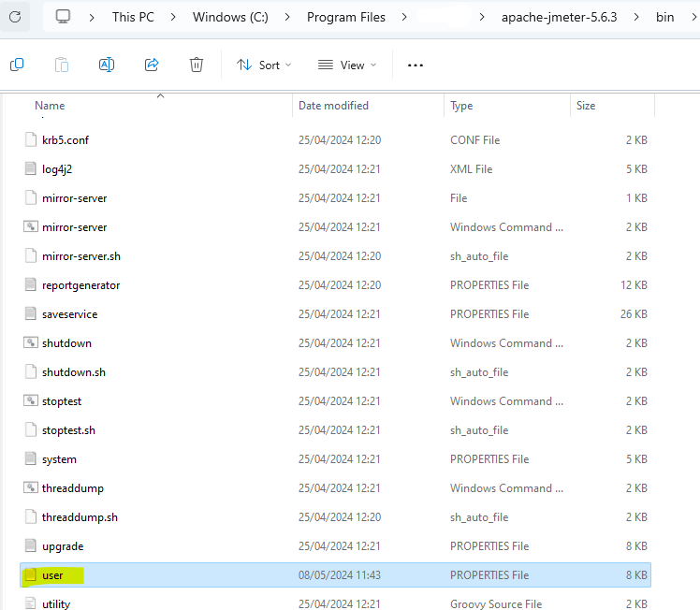The width and height of the screenshot is (700, 610).
Task: Click the Rename icon in the toolbar
Action: (x=107, y=65)
